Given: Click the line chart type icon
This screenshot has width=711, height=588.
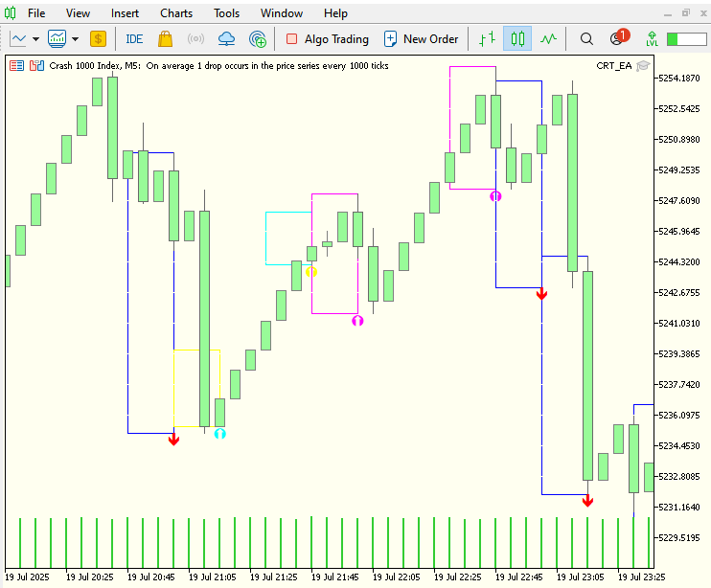Looking at the screenshot, I should coord(18,39).
